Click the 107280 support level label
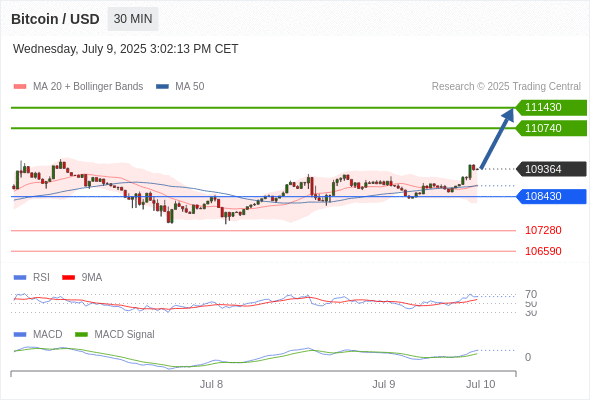The height and width of the screenshot is (400, 590). [543, 230]
